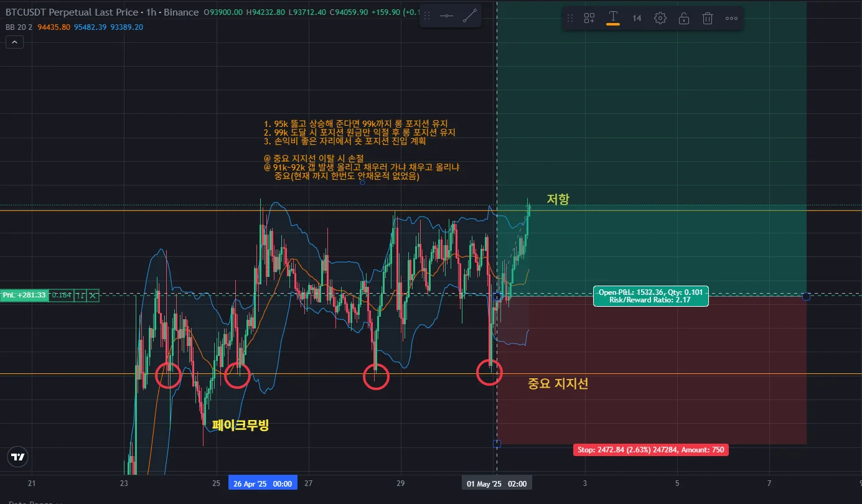Reverse the position with arrows icon
The height and width of the screenshot is (504, 862).
point(80,295)
